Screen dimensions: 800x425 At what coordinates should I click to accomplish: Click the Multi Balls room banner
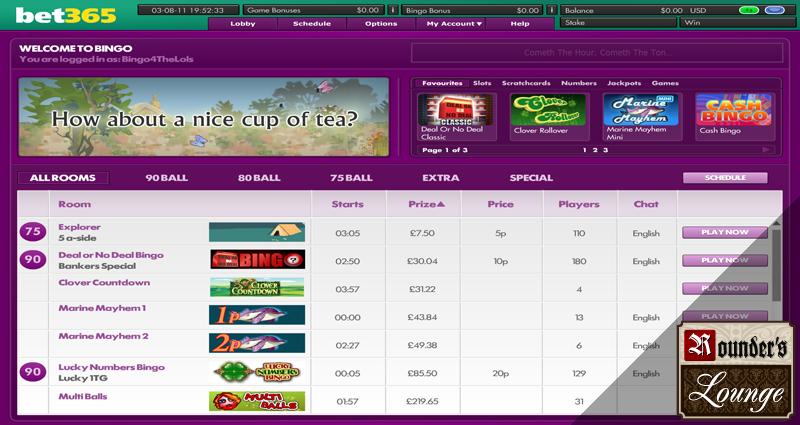point(257,401)
